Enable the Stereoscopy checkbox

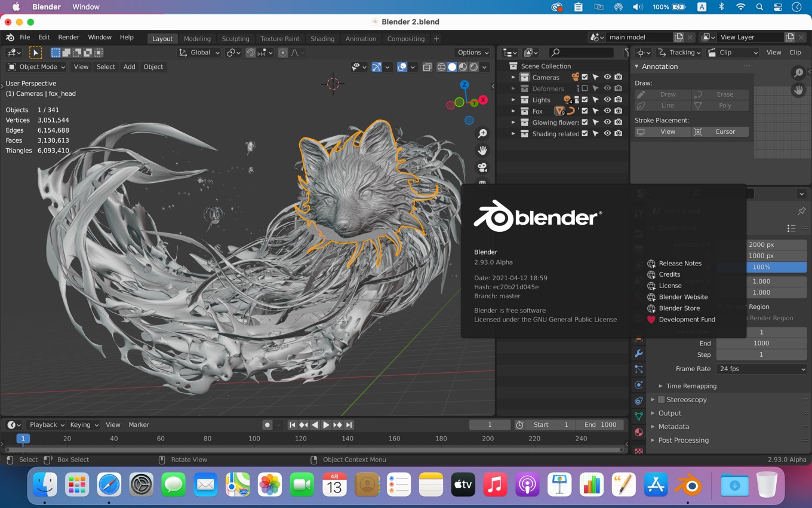661,400
